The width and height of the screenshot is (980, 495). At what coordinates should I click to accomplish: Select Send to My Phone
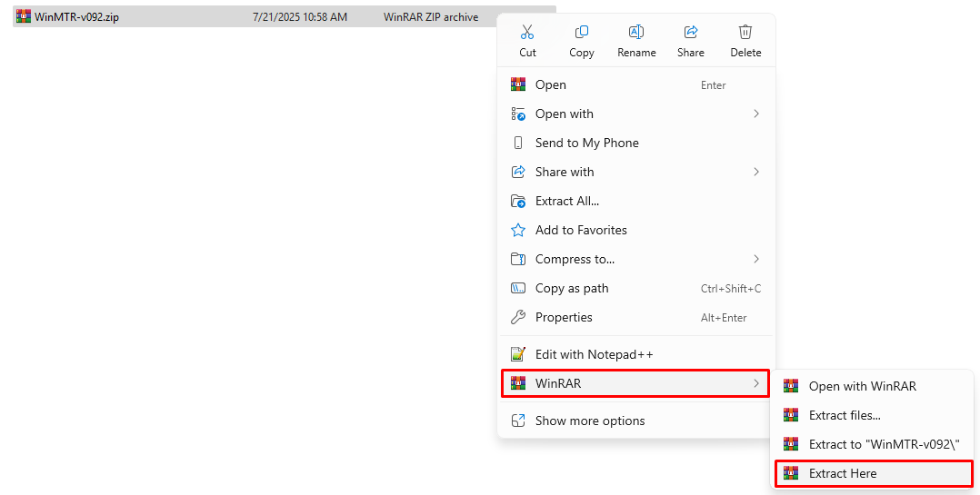(x=586, y=143)
